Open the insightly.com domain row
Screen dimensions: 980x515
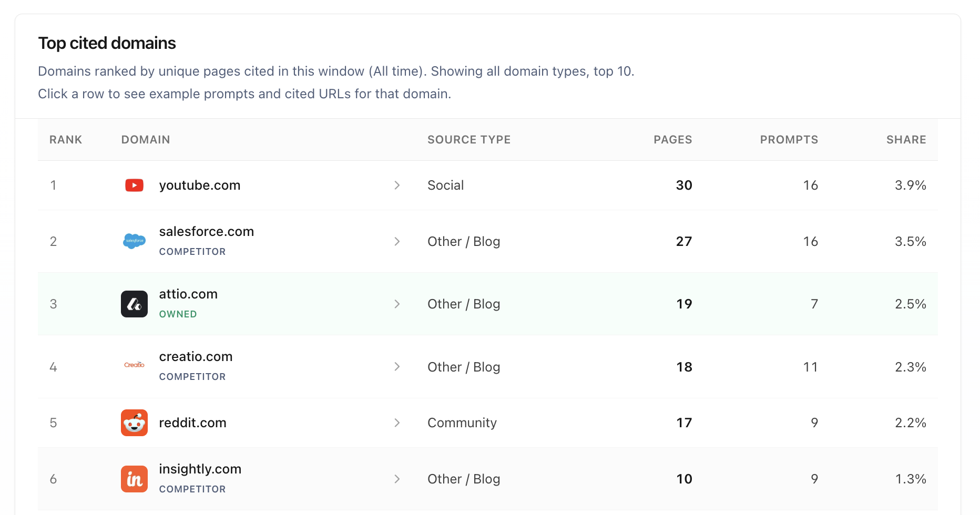pyautogui.click(x=488, y=479)
